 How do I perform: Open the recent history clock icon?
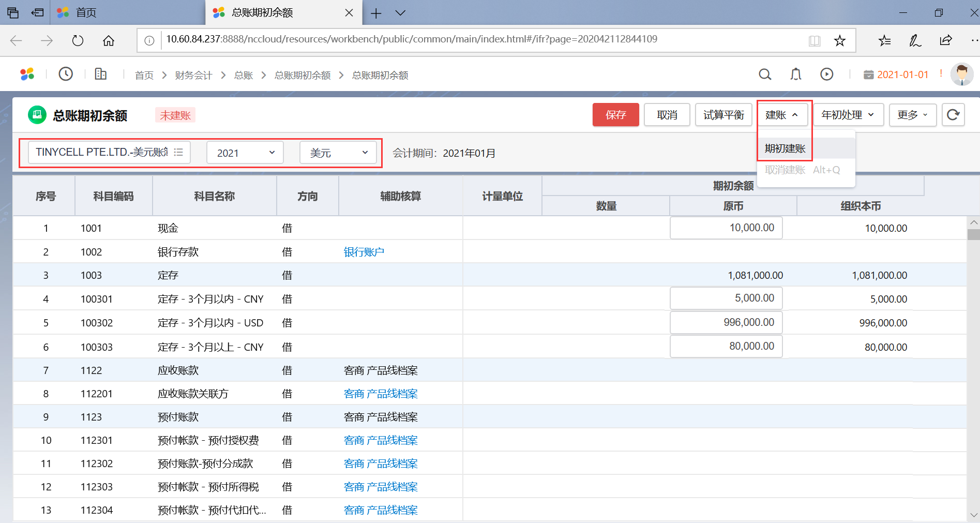click(66, 74)
